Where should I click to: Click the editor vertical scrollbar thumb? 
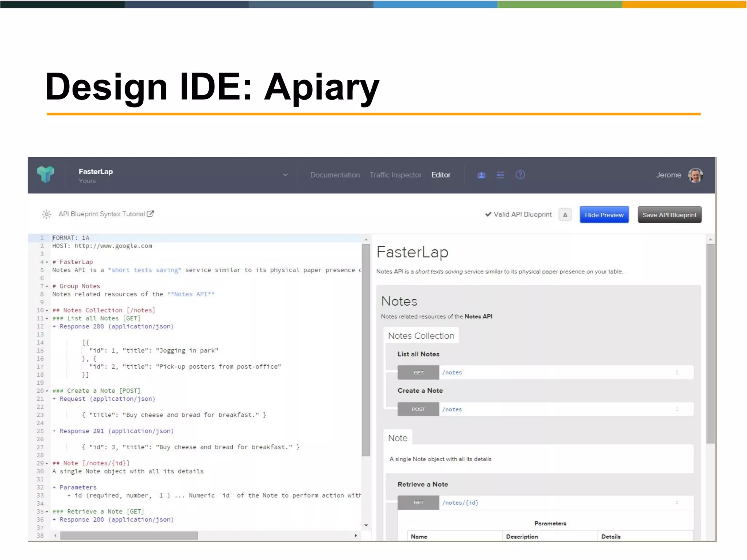(x=366, y=350)
